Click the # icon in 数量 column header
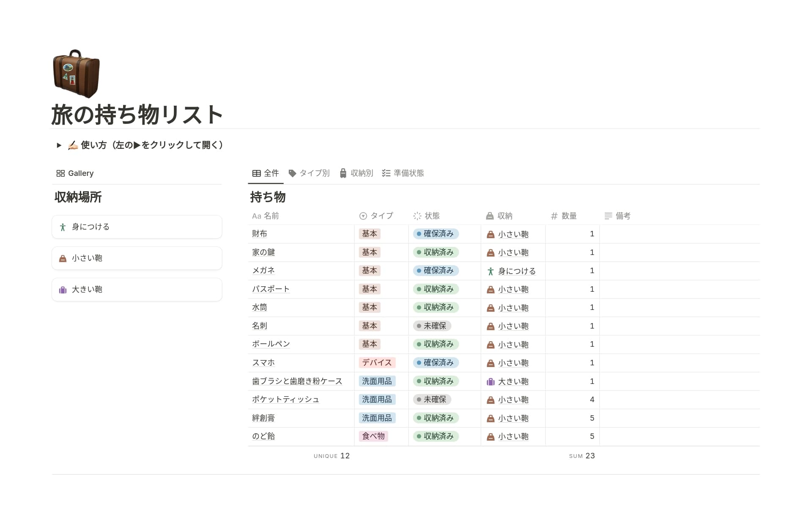812x507 pixels. point(554,216)
